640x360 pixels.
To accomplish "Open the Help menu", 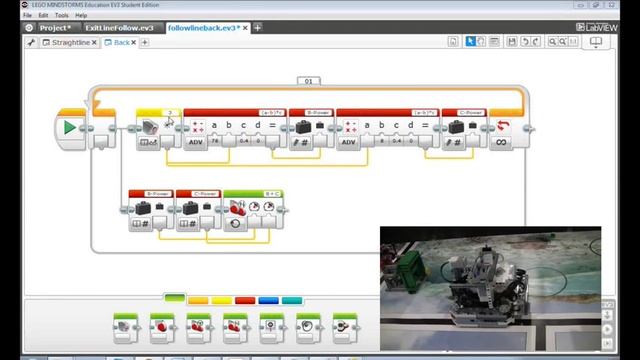I will [x=81, y=16].
